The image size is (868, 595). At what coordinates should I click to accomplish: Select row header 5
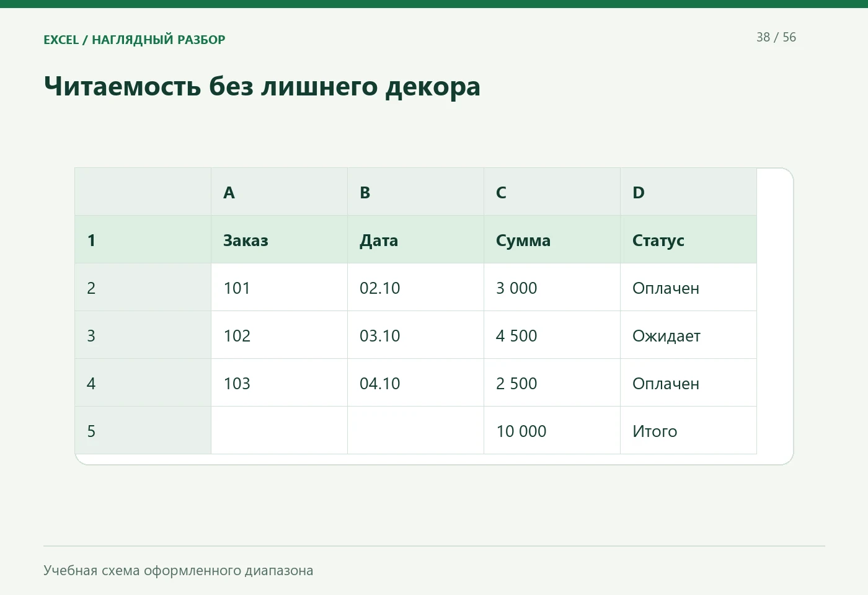143,431
